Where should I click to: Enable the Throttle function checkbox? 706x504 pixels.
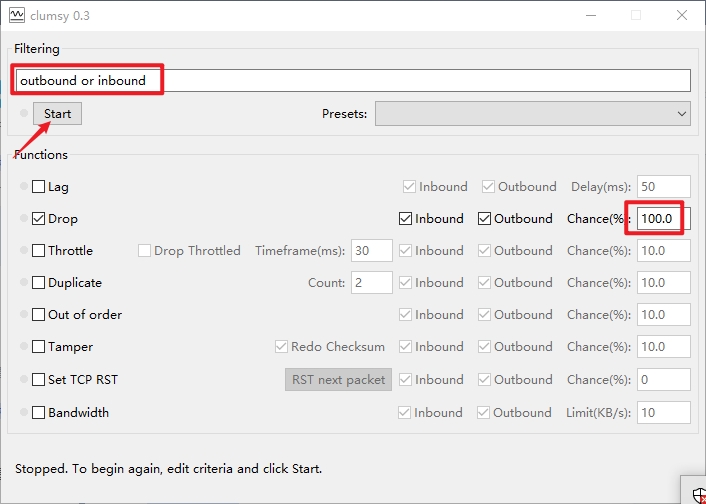39,251
